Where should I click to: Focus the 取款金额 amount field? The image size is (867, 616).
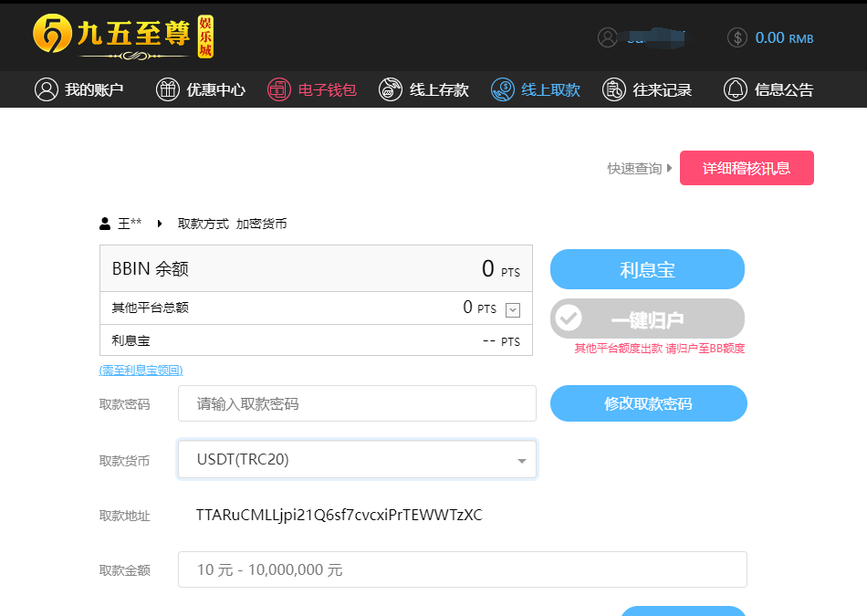[463, 569]
